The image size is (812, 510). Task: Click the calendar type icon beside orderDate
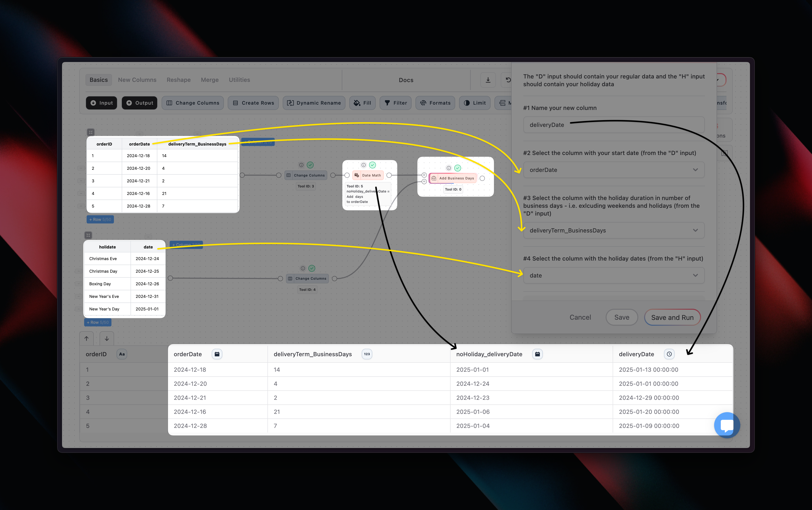pos(217,354)
